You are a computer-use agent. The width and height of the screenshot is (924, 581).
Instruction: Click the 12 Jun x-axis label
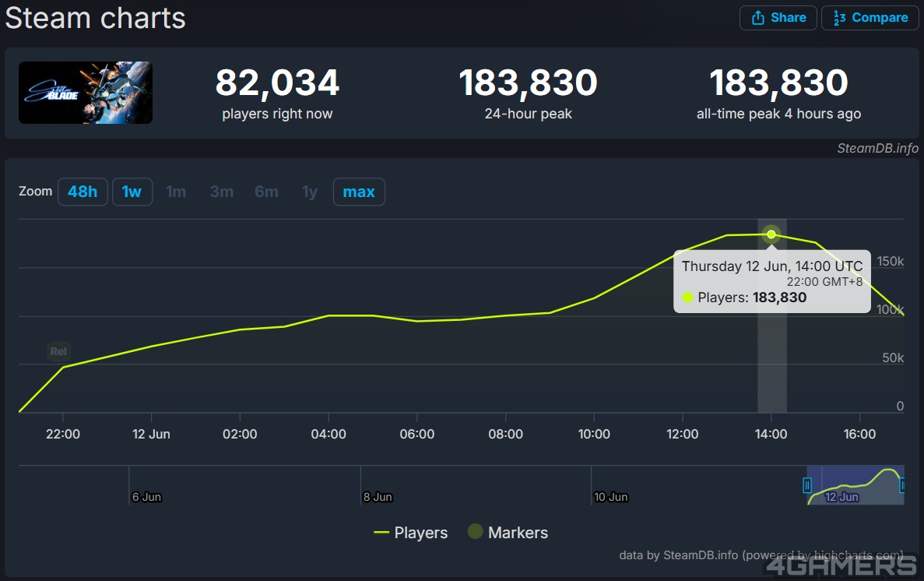(152, 434)
